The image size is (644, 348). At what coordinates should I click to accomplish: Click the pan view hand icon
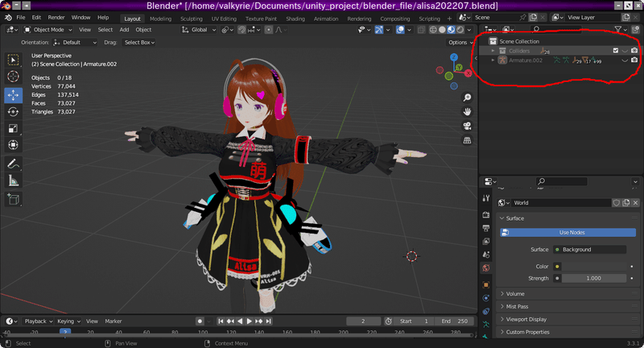(x=467, y=112)
